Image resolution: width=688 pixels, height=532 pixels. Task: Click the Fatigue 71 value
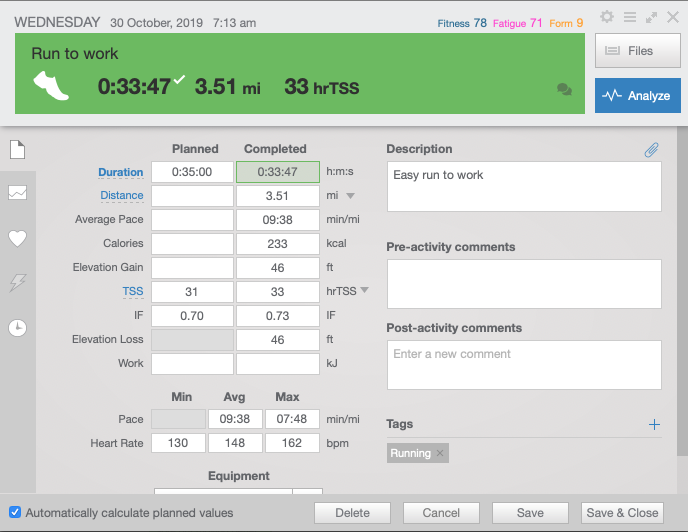click(x=517, y=23)
